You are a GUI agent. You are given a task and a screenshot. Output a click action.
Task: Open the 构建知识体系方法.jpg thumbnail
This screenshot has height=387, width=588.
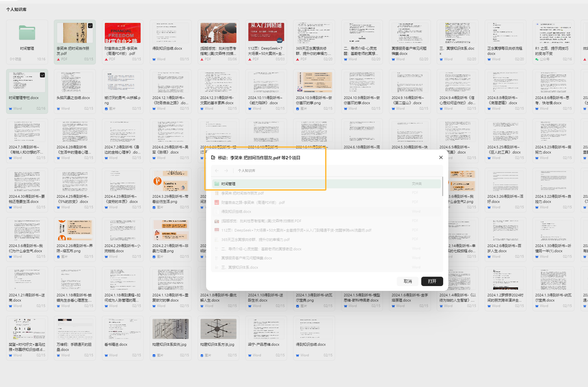[218, 329]
